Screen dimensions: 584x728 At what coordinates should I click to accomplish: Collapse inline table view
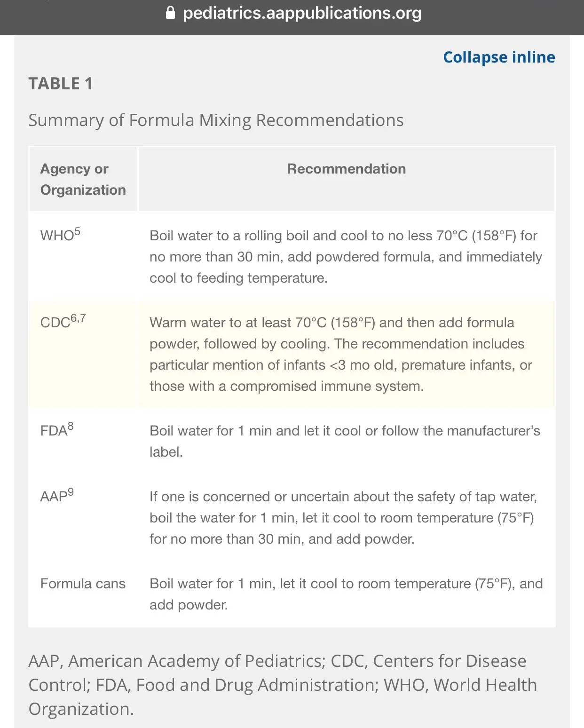pos(499,57)
